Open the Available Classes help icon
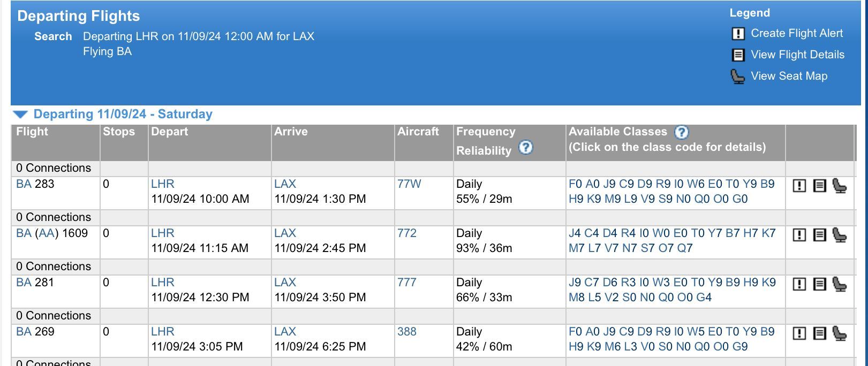 (x=681, y=132)
